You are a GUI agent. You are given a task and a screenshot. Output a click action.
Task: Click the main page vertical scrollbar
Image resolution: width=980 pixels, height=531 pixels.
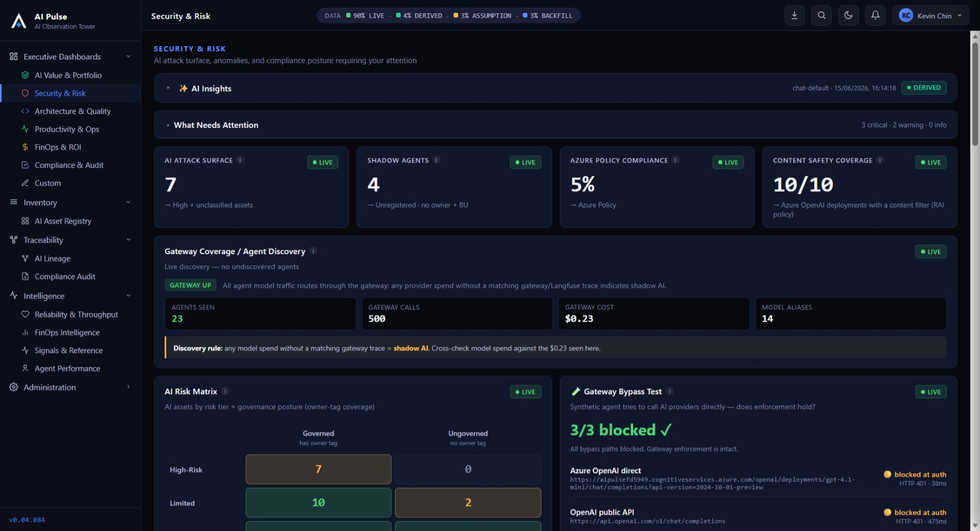coord(975,93)
